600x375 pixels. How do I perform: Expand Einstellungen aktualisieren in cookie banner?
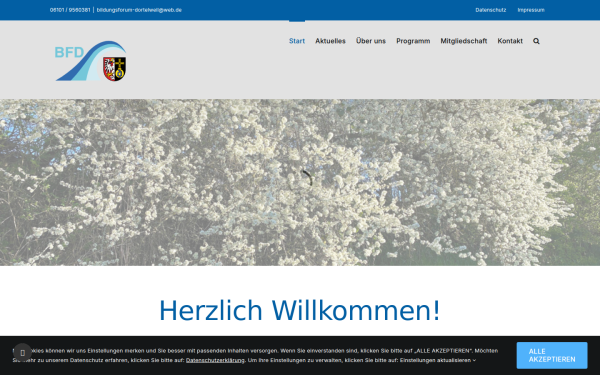click(x=438, y=360)
